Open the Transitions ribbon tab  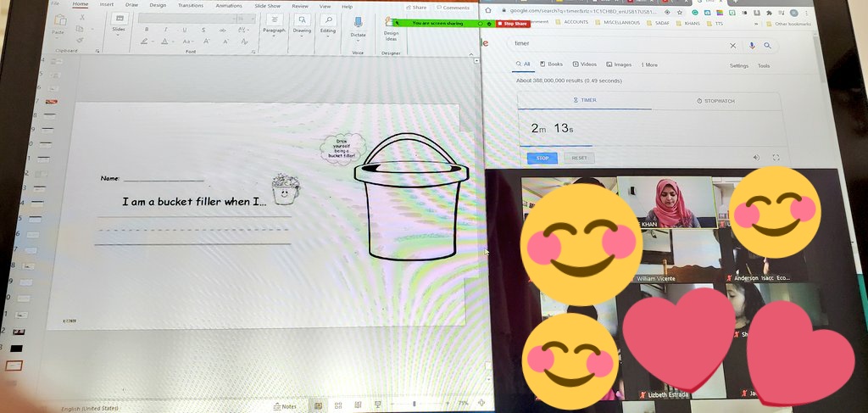click(x=191, y=6)
